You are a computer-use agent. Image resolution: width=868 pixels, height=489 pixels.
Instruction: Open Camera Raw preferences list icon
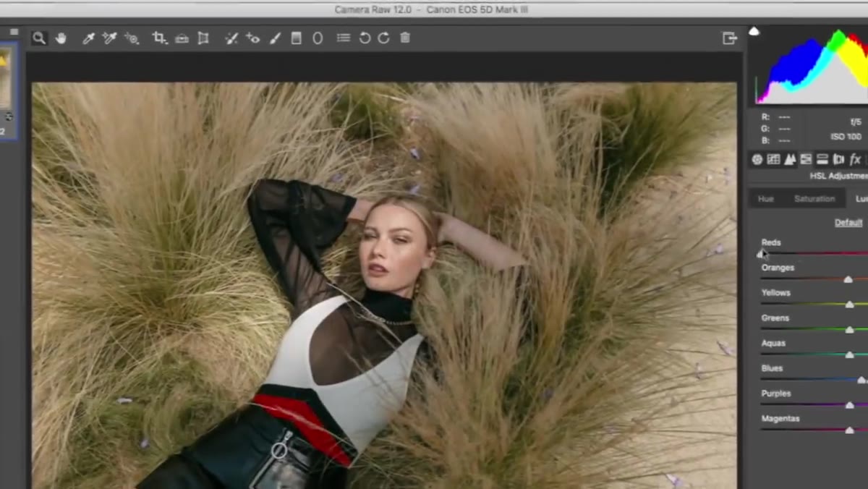[344, 38]
